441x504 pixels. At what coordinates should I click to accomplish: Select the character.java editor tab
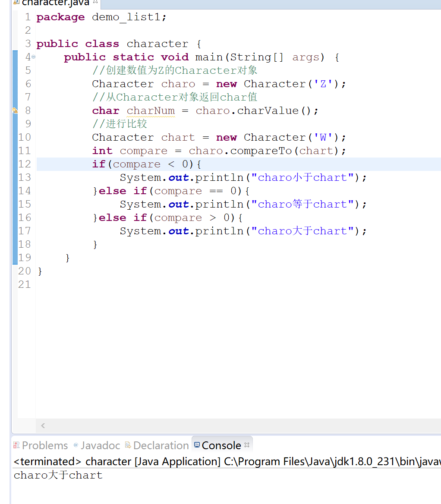pyautogui.click(x=55, y=3)
